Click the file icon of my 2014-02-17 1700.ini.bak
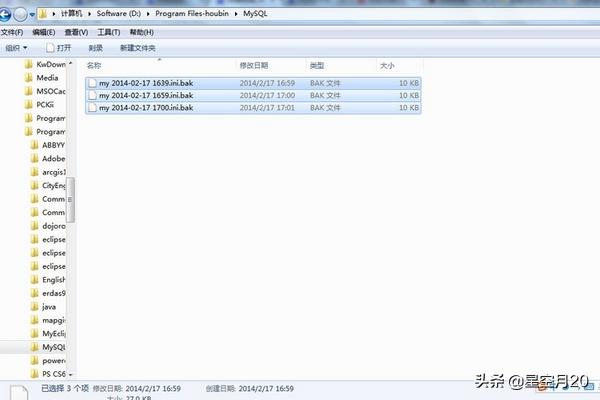The image size is (600, 400). (x=92, y=108)
